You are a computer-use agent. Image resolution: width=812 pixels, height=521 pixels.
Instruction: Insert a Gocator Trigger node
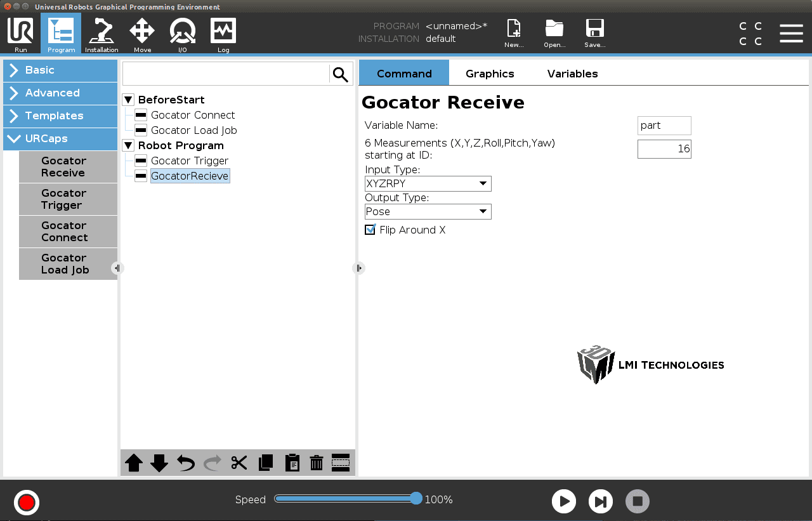68,199
